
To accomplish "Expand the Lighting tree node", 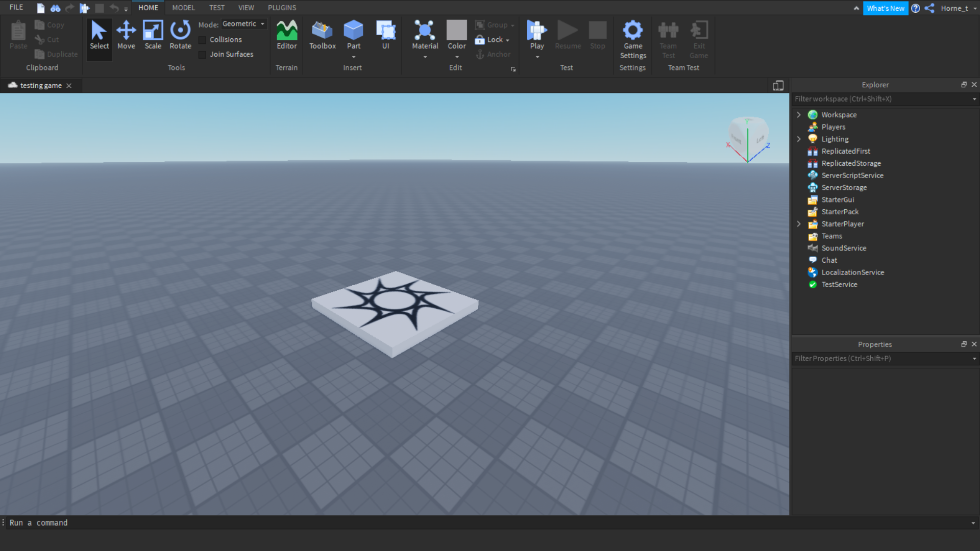I will (x=799, y=139).
